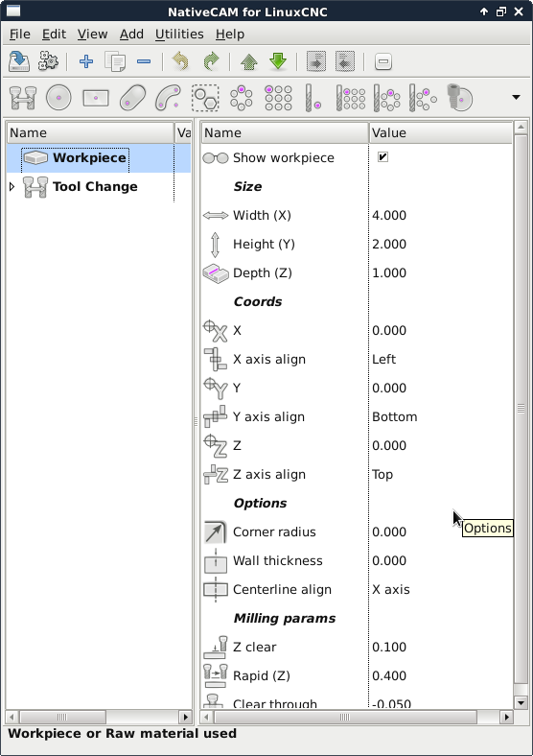Click the left panel Name column header
This screenshot has width=533, height=756.
pos(90,133)
